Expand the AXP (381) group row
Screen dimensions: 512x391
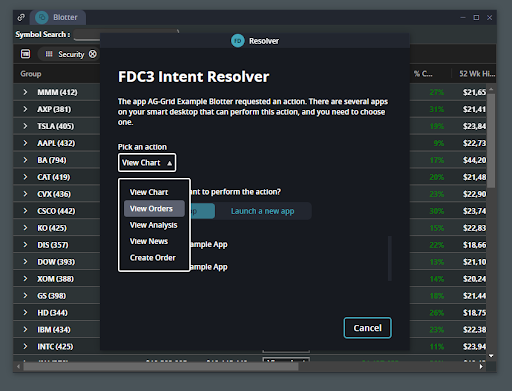pyautogui.click(x=25, y=109)
